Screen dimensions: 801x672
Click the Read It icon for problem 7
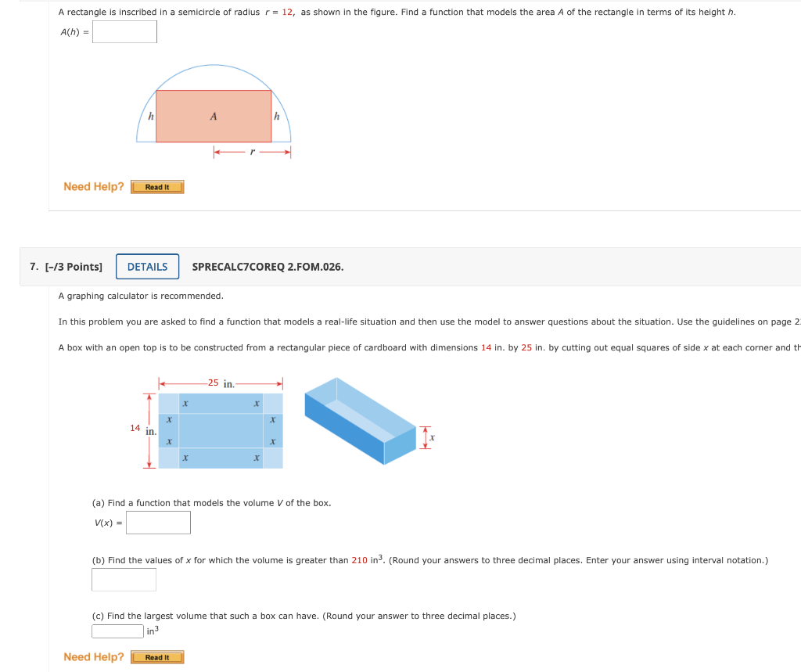(156, 657)
